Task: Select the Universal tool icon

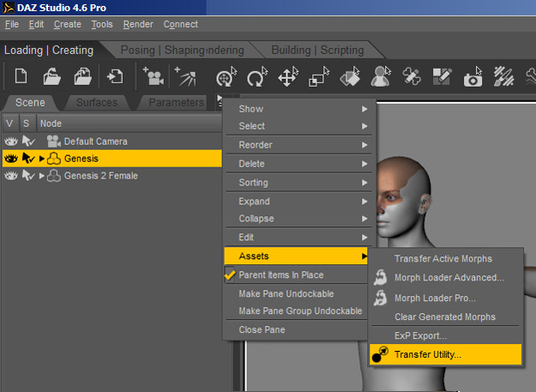Action: tap(226, 76)
